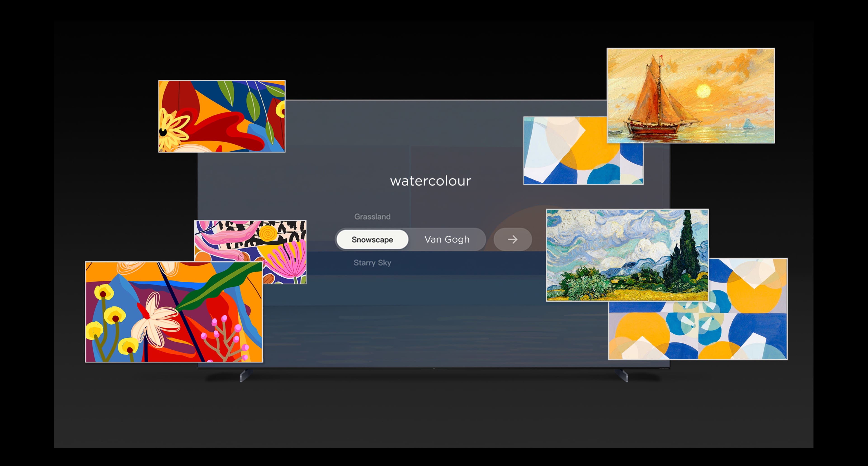Select the Snowscape style pill

click(x=372, y=240)
